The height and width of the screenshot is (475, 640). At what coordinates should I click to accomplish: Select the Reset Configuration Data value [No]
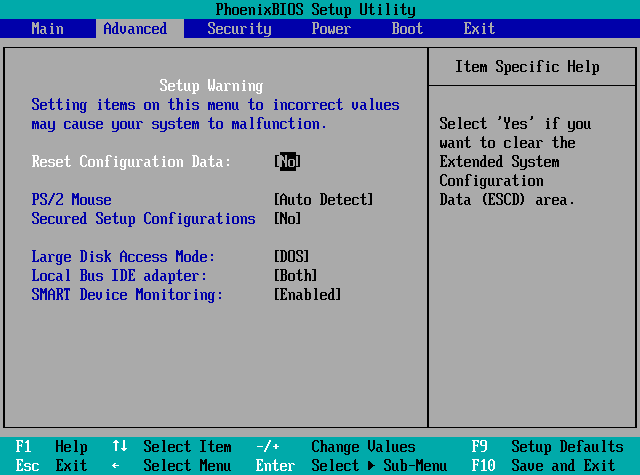[288, 162]
